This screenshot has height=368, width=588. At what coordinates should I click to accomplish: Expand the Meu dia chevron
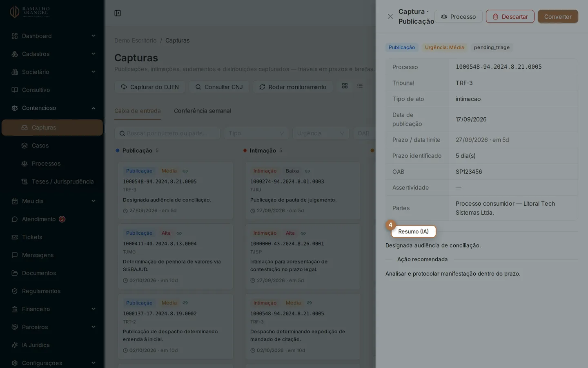(94, 201)
